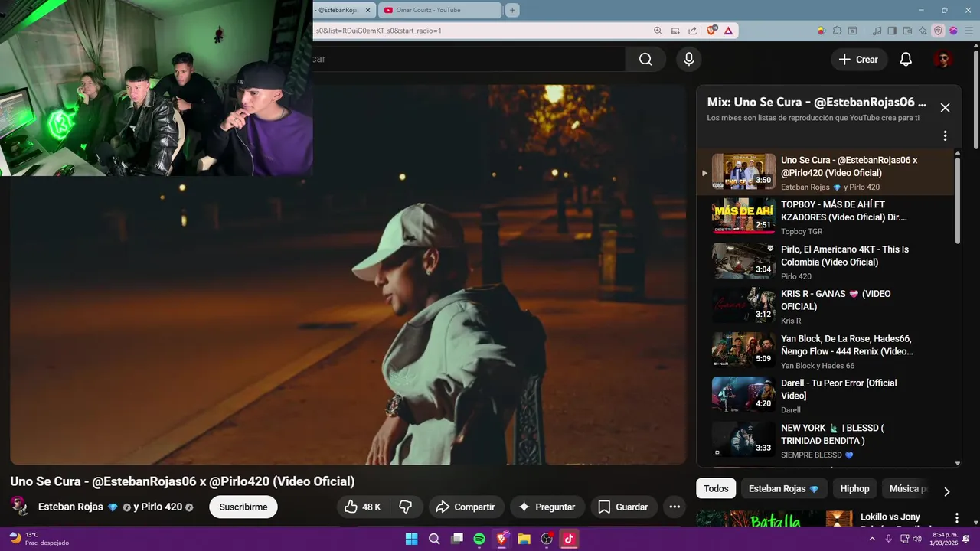This screenshot has width=980, height=551.
Task: Switch to Omar Courtz - YouTube tab
Action: coord(440,10)
